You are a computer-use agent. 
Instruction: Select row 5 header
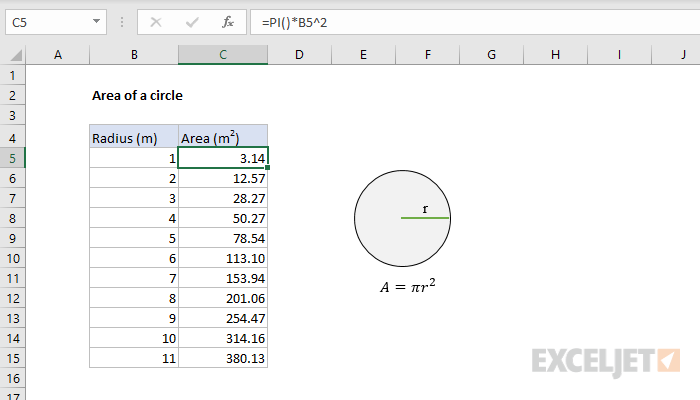click(x=12, y=158)
